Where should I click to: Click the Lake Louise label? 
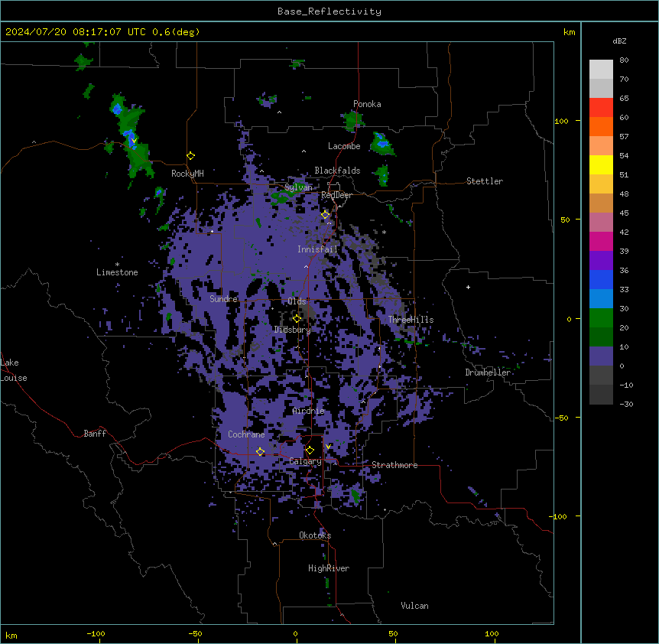14,370
